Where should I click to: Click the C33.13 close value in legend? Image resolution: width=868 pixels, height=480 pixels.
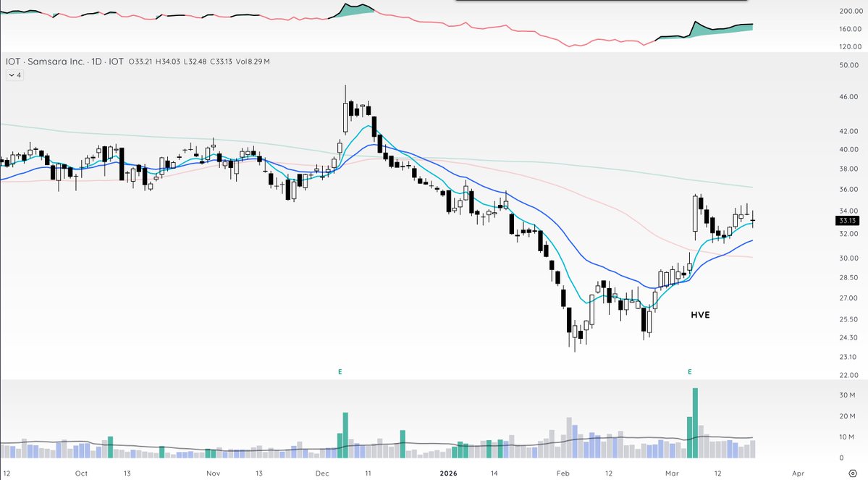click(221, 62)
